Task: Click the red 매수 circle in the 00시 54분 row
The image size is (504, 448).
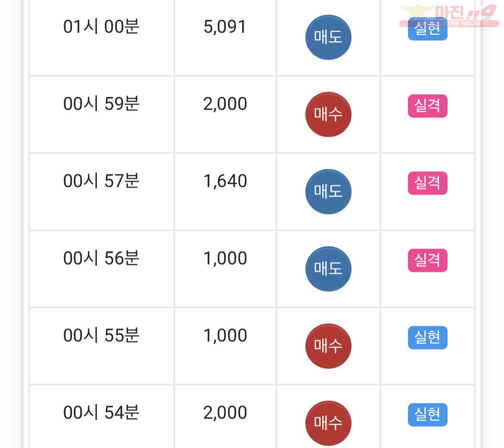Action: click(328, 423)
